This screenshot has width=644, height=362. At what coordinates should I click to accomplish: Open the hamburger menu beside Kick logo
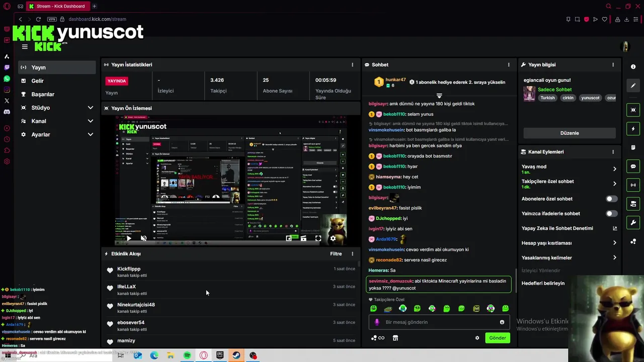[25, 47]
